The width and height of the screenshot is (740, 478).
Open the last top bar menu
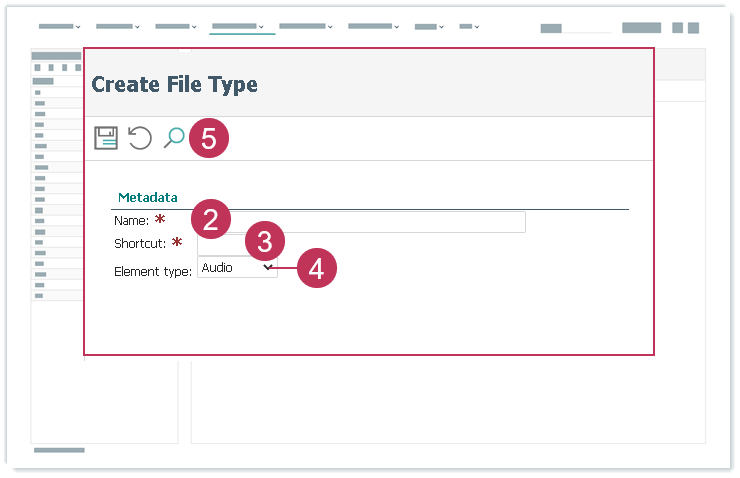coord(469,26)
